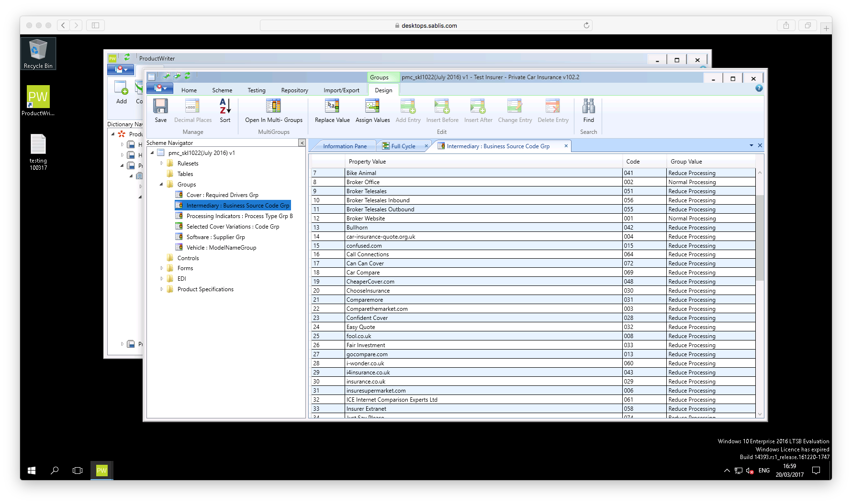Viewport: 852px width, 504px height.
Task: Close the Intermediary Business Source Code tab
Action: (x=566, y=146)
